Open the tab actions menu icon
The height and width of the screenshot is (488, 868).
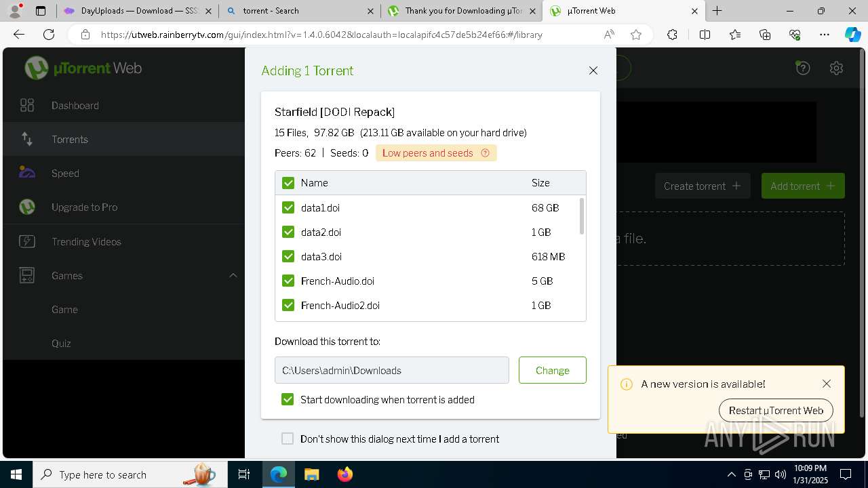[x=41, y=11]
